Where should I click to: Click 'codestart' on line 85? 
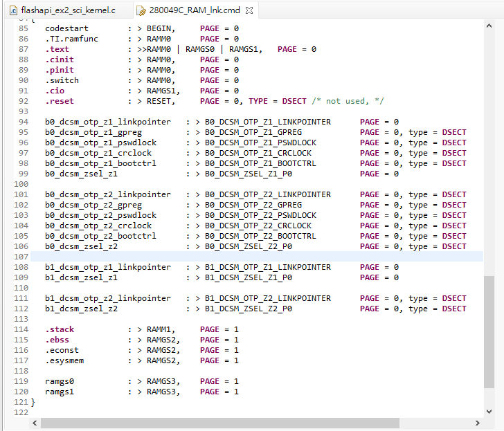tap(67, 28)
